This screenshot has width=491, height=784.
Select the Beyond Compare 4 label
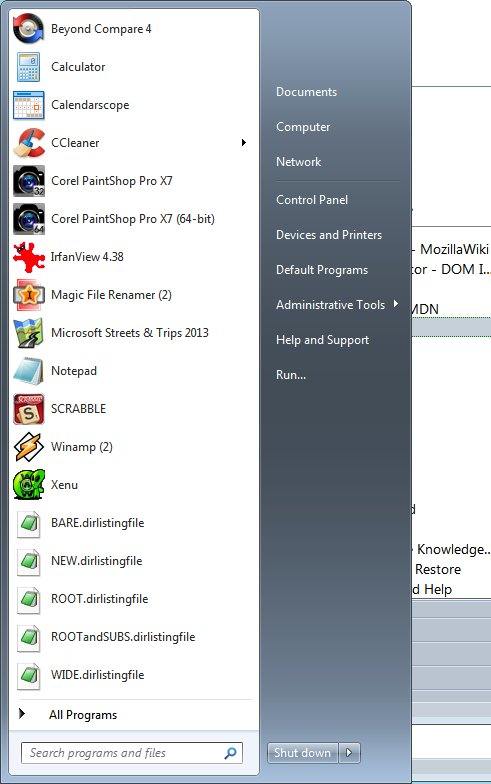(x=101, y=29)
